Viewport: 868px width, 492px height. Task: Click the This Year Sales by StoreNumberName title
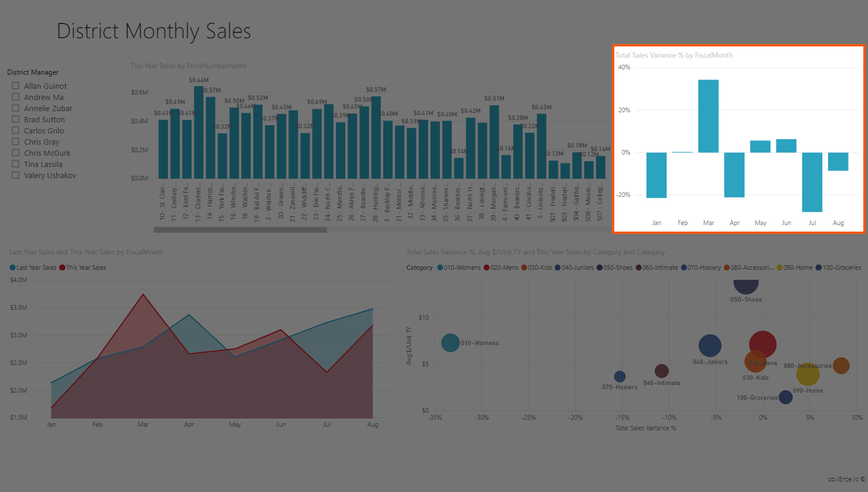pos(189,66)
